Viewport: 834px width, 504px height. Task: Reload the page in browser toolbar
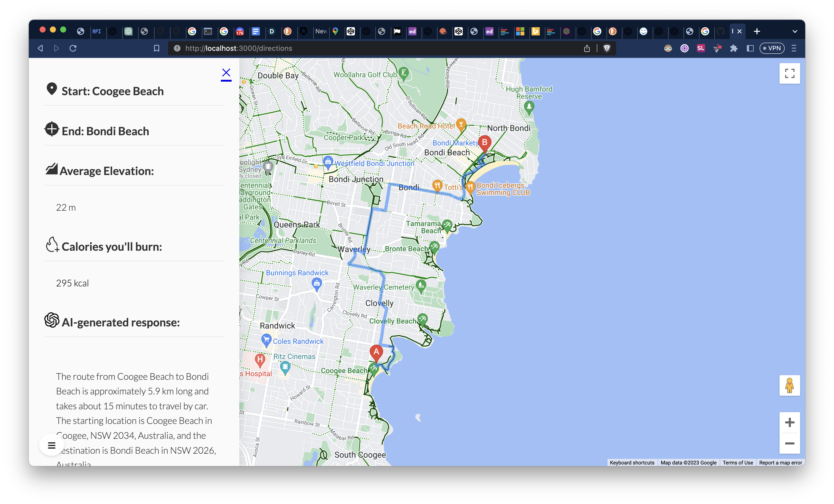pos(73,48)
